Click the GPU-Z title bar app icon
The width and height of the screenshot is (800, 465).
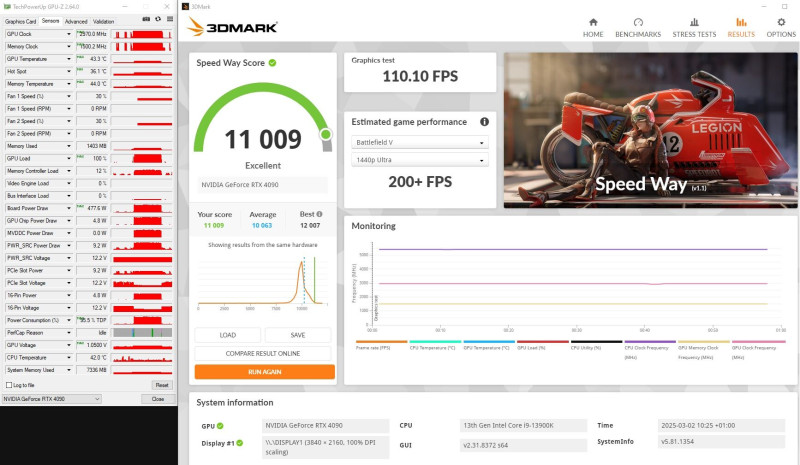click(7, 7)
